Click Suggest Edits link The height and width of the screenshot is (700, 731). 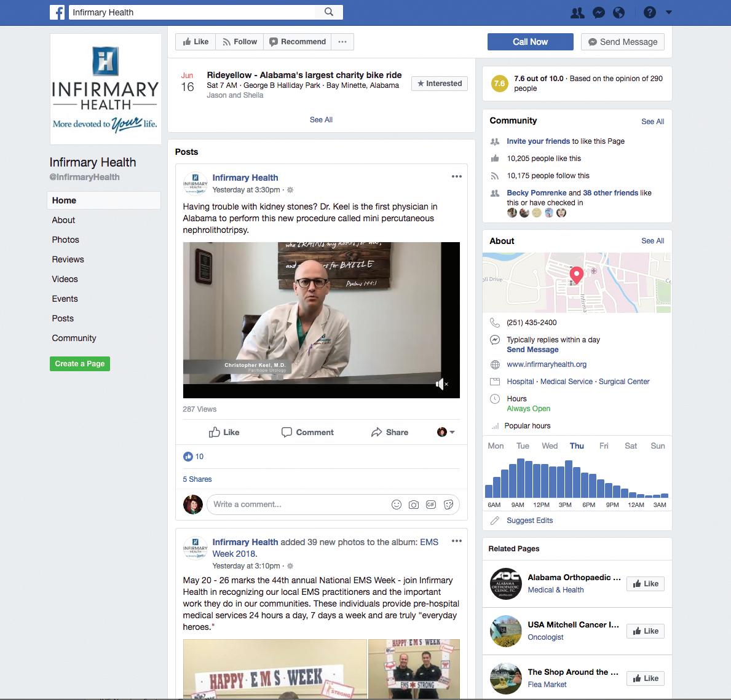529,520
